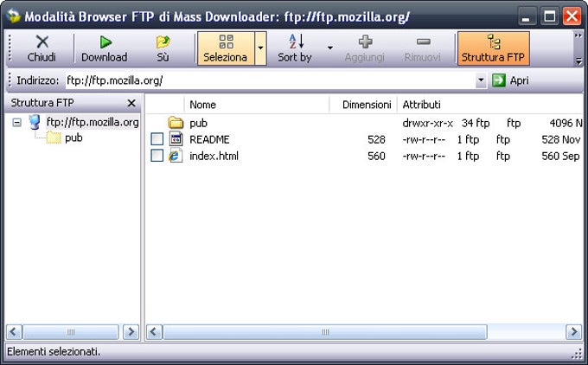Click the greyed Rimuovi minus button
The image size is (588, 365).
click(423, 48)
